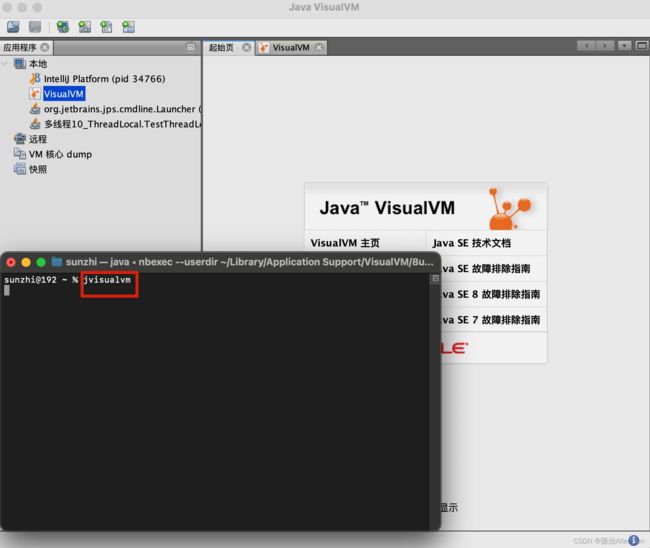650x548 pixels.
Task: Open the Java SE 技术文档 link
Action: 471,243
